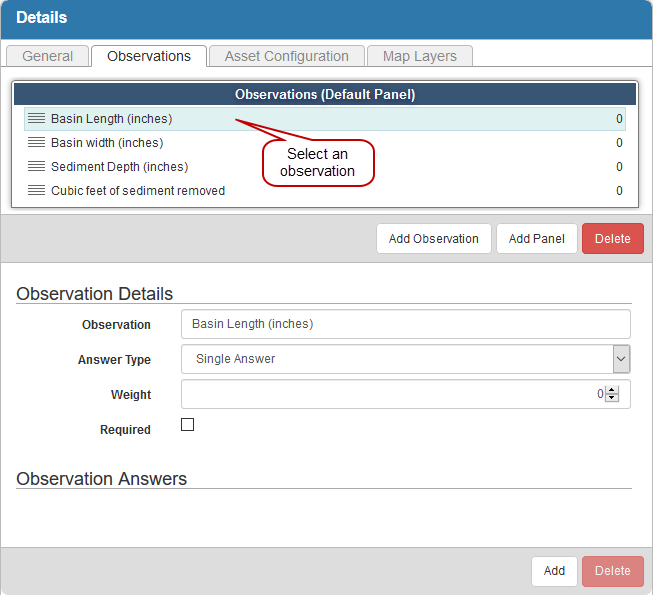Select the Observations tab

coord(149,56)
